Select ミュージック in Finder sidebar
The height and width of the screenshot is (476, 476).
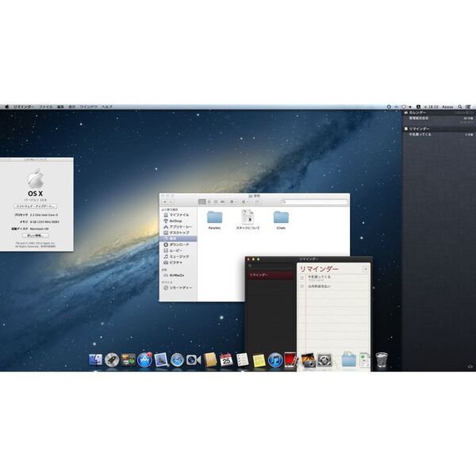tap(178, 256)
